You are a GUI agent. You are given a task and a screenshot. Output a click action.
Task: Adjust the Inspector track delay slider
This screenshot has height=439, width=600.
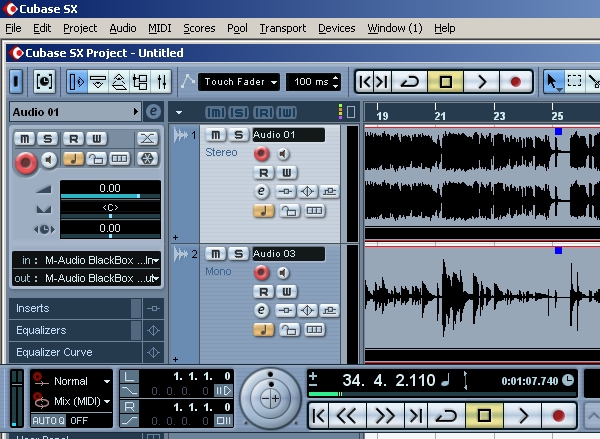110,236
